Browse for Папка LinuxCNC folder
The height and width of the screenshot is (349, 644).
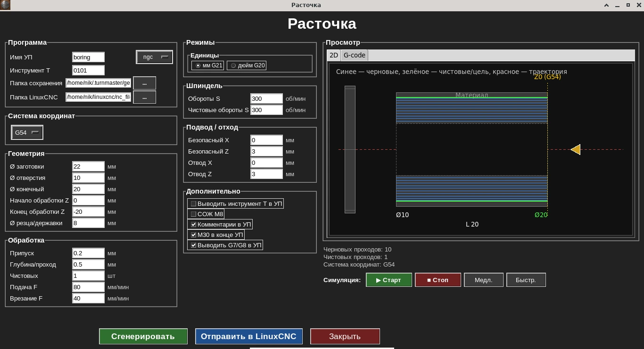click(x=145, y=97)
